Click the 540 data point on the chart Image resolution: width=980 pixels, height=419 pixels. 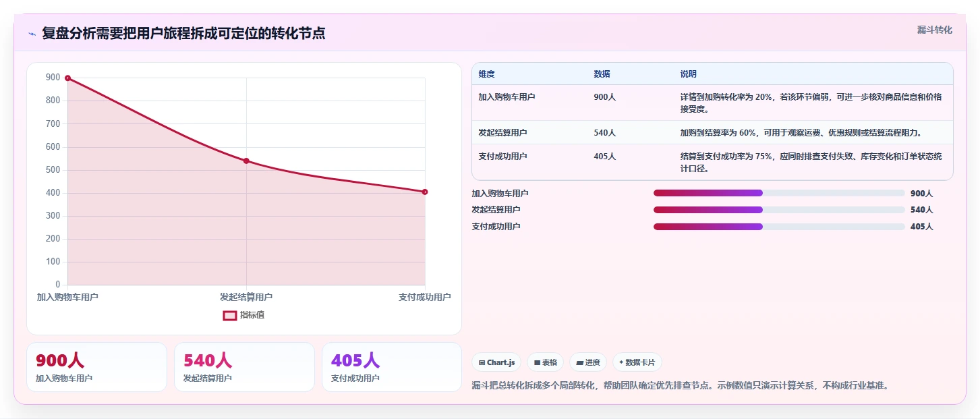pos(246,161)
